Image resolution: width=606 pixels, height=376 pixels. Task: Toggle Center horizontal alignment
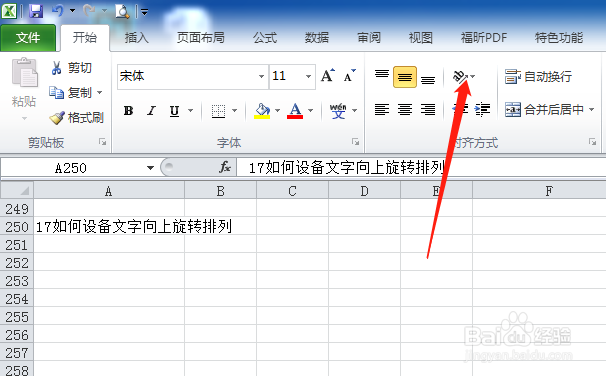coord(405,110)
